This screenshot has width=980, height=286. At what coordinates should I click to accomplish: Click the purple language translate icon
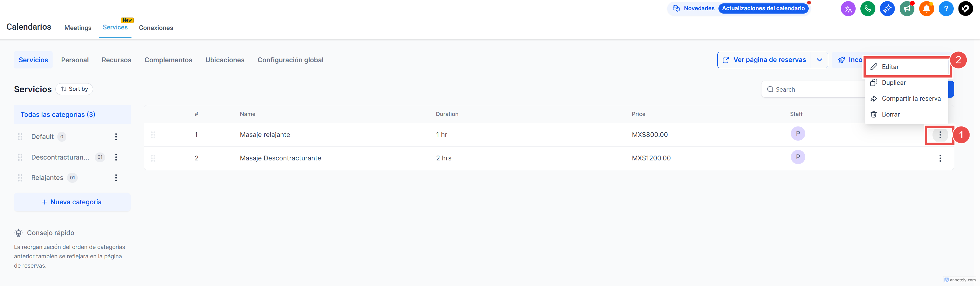pyautogui.click(x=848, y=8)
